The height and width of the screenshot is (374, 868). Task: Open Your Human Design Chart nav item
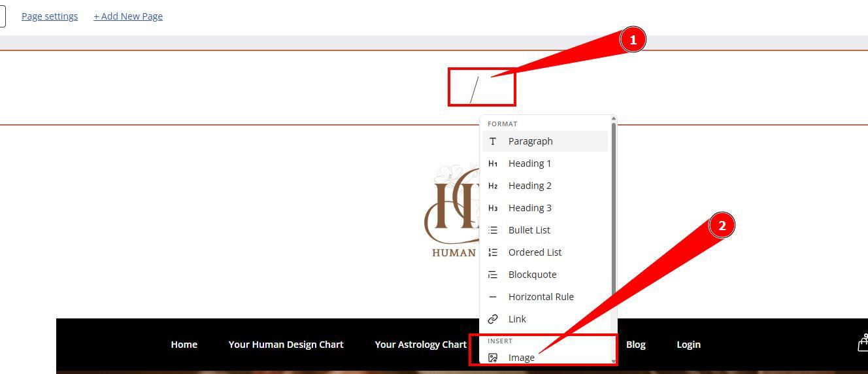286,345
